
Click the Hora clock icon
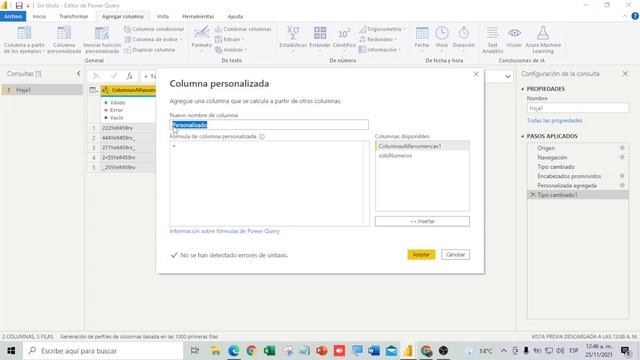click(x=442, y=33)
